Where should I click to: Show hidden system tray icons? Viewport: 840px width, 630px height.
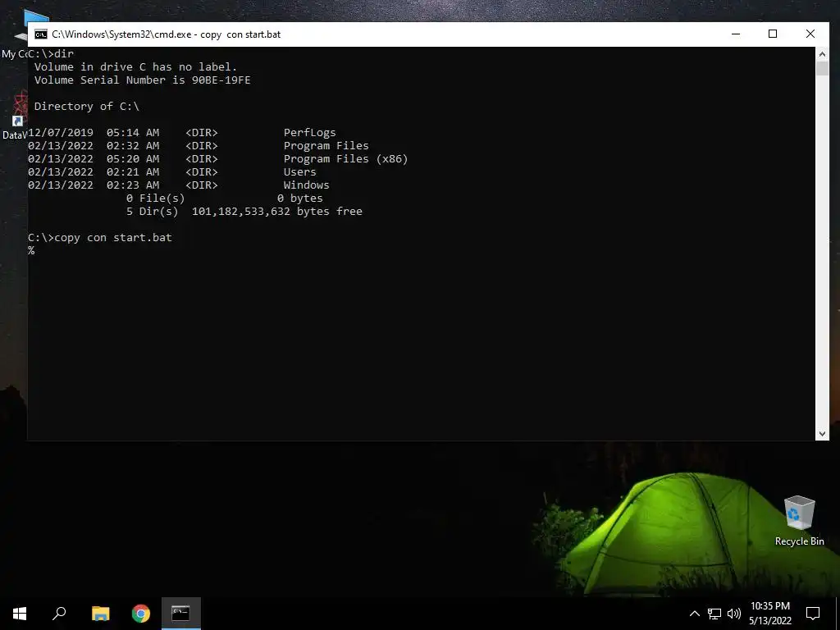point(694,614)
